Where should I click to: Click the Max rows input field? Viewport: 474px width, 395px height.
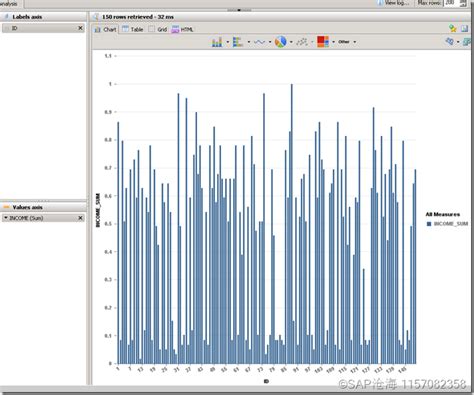452,3
